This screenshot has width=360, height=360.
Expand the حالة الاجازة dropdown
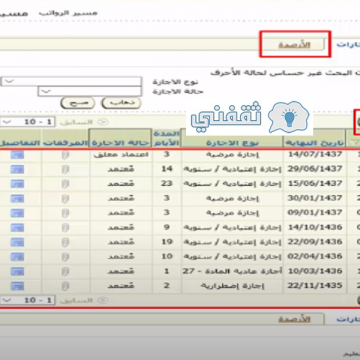click(90, 91)
